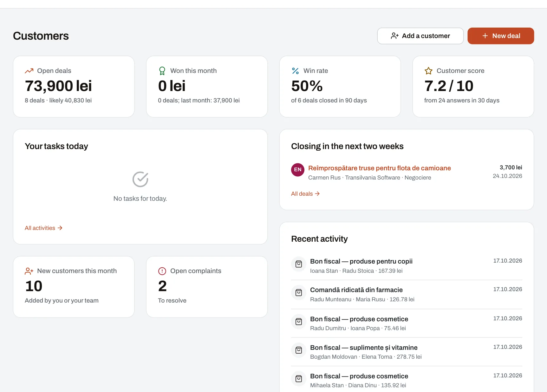Image resolution: width=547 pixels, height=392 pixels.
Task: Click the bag icon beside Radu Dumitru's receipt
Action: coord(299,322)
